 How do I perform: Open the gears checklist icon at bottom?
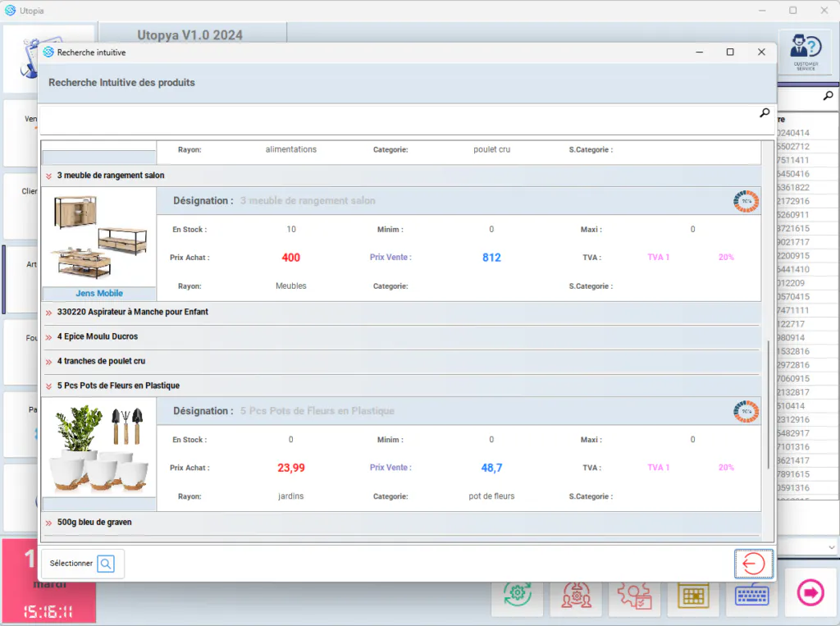click(634, 596)
